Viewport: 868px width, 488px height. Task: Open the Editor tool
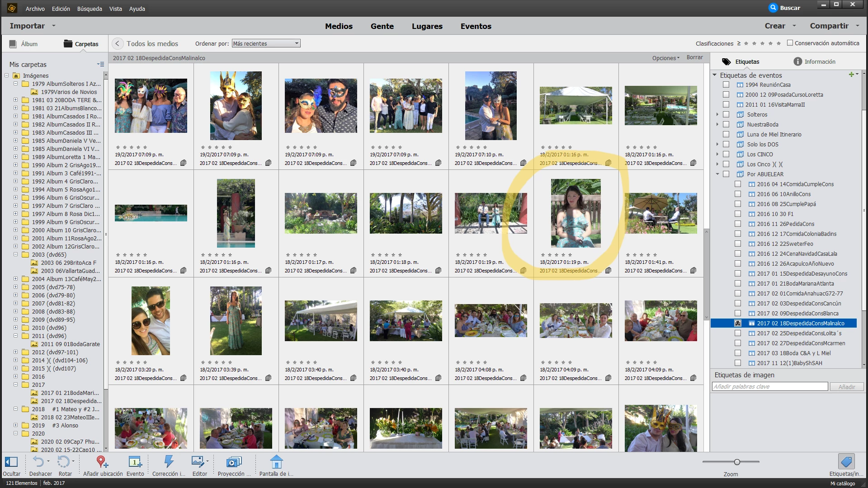point(198,462)
